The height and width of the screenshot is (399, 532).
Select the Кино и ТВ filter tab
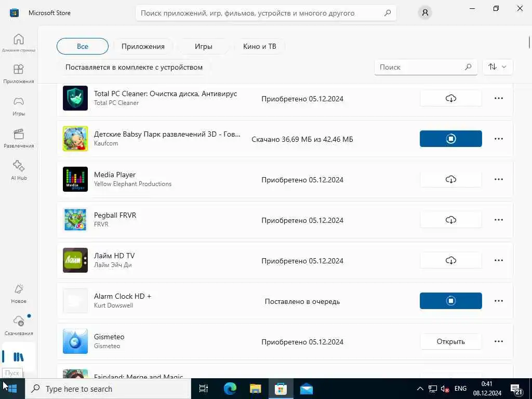pos(260,46)
